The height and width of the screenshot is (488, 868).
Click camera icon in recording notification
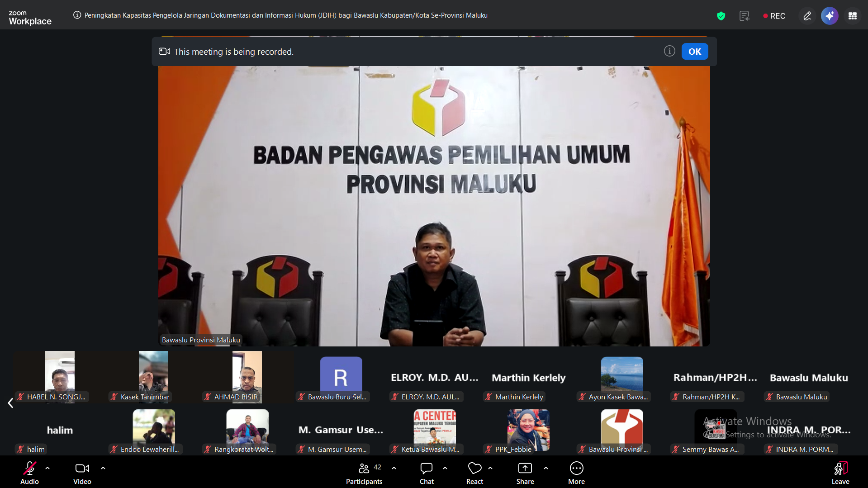(164, 52)
